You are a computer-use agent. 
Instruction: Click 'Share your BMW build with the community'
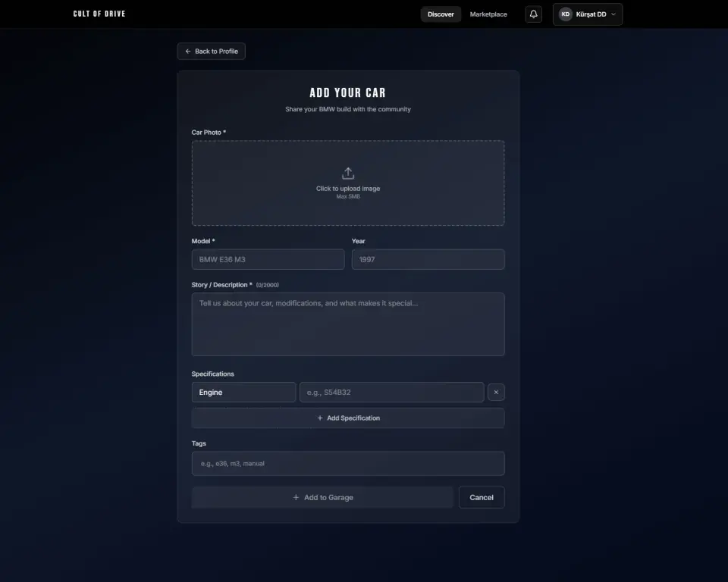tap(348, 109)
